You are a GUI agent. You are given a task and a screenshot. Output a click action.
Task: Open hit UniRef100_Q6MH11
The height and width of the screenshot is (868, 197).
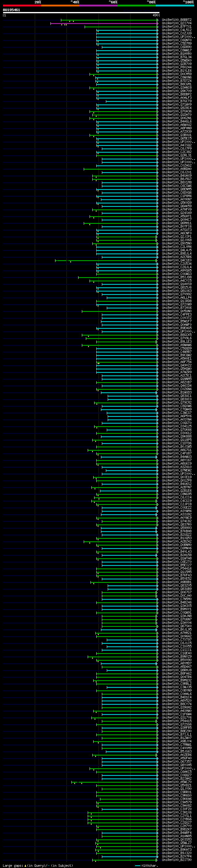[176, 223]
